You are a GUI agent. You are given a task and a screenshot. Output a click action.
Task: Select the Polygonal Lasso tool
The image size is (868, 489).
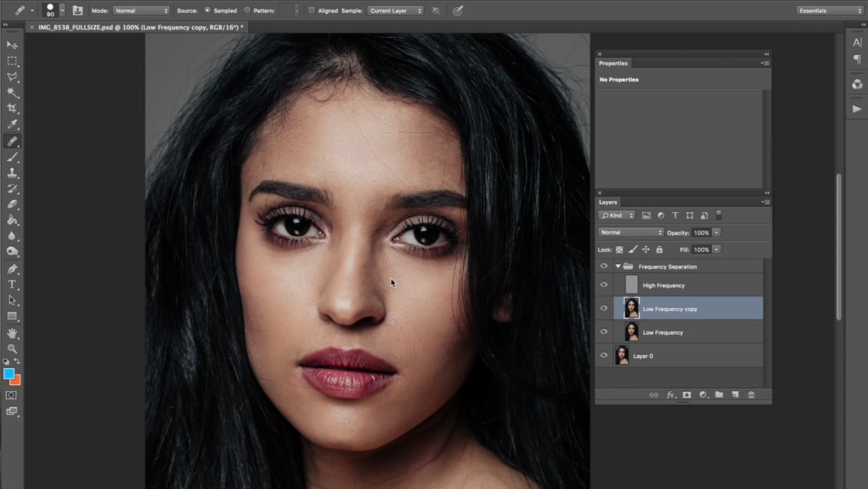click(12, 77)
